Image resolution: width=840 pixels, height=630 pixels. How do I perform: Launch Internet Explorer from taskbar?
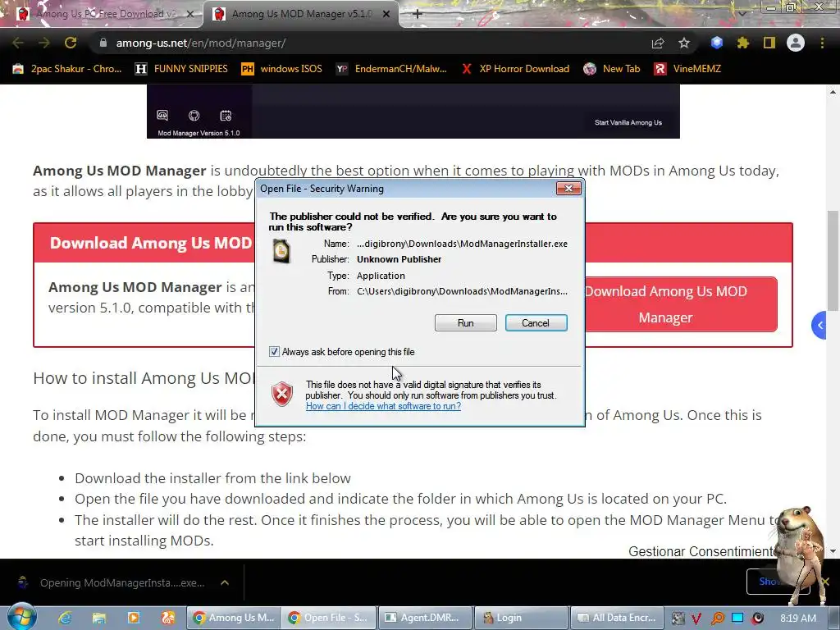[x=65, y=618]
